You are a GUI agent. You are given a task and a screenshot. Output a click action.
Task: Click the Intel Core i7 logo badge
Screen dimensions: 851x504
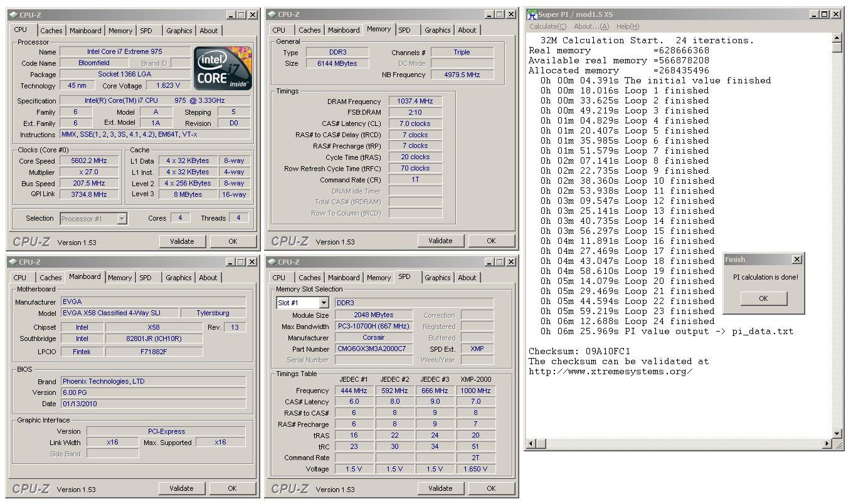coord(223,68)
